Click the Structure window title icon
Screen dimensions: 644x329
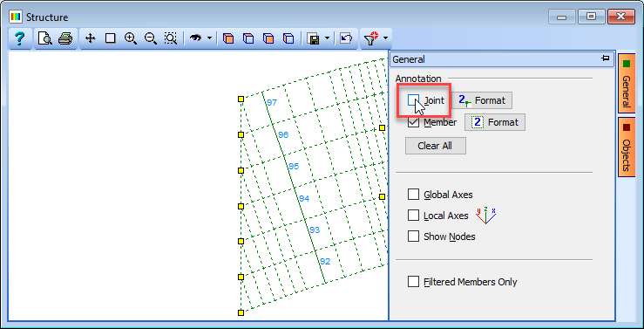coord(16,17)
